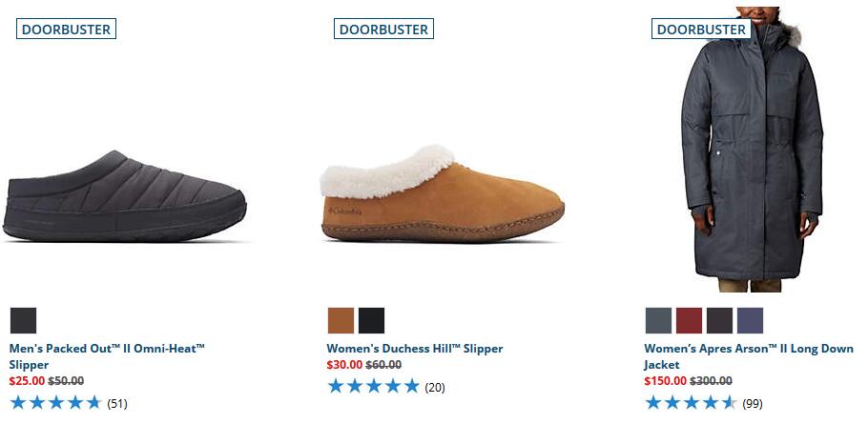The height and width of the screenshot is (424, 868).
Task: Open the 51 reviews count
Action: click(117, 404)
